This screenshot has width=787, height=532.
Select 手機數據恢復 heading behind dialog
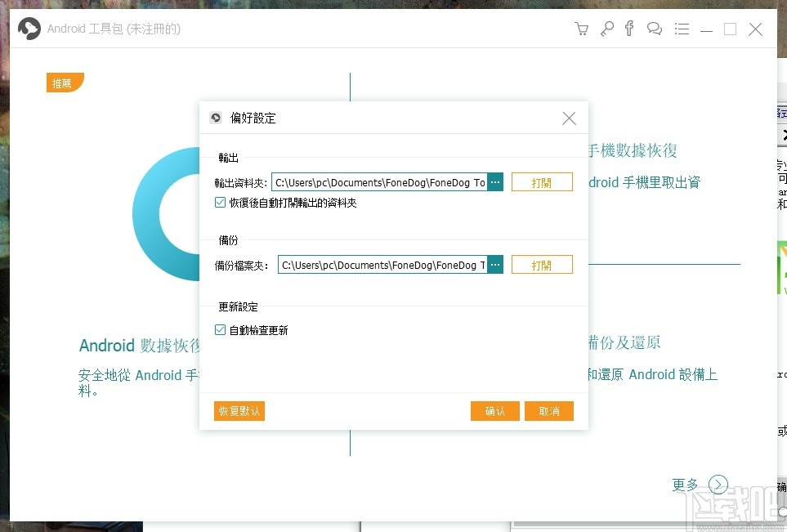click(x=633, y=150)
